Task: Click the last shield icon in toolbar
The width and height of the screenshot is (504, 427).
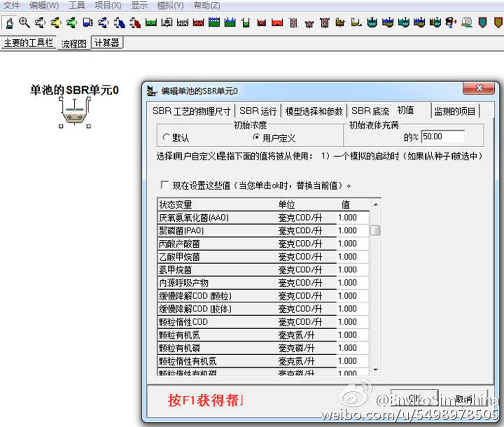Action: (497, 22)
